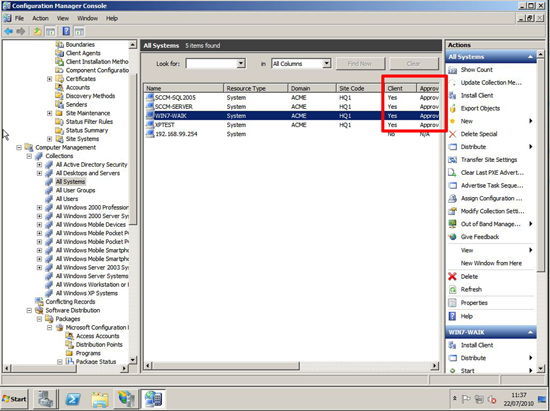Select the Client Agents node
Screen dimensions: 550x411
pos(83,53)
